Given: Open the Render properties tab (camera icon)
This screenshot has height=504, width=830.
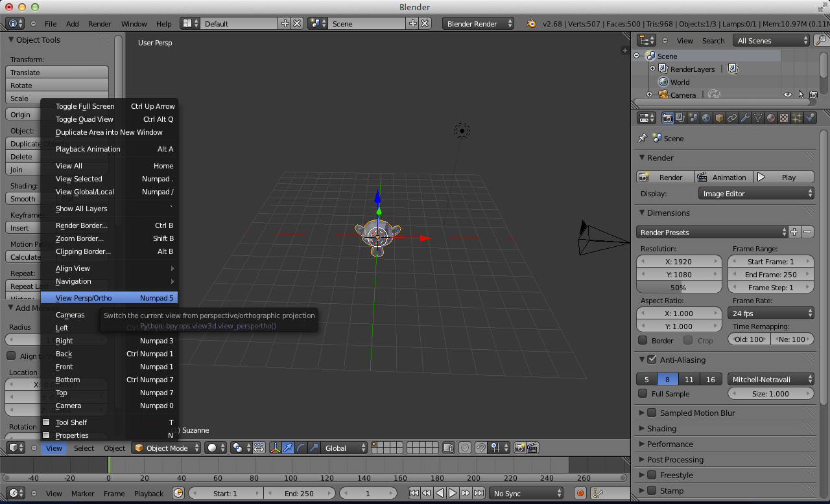Looking at the screenshot, I should point(668,118).
